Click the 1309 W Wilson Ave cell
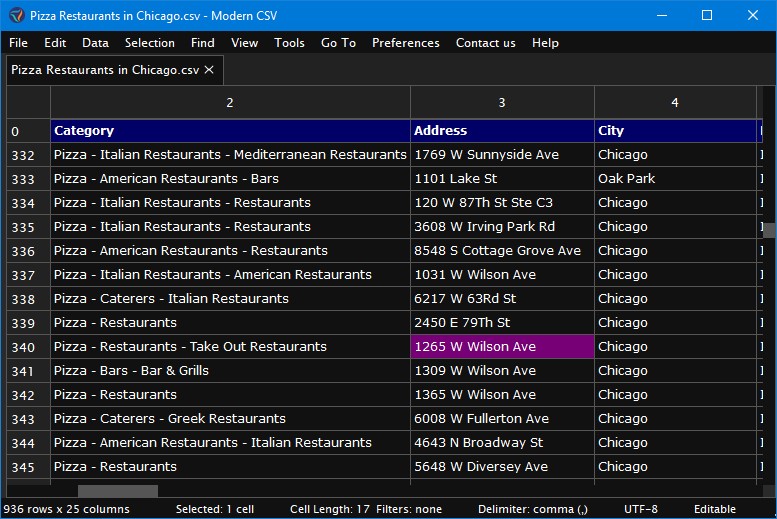Image resolution: width=777 pixels, height=519 pixels. pos(502,371)
